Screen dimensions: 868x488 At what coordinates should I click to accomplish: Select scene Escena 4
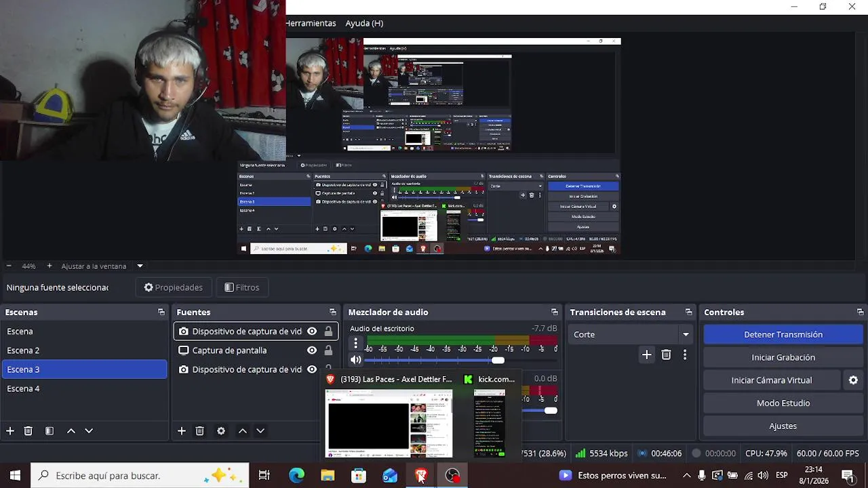click(85, 388)
